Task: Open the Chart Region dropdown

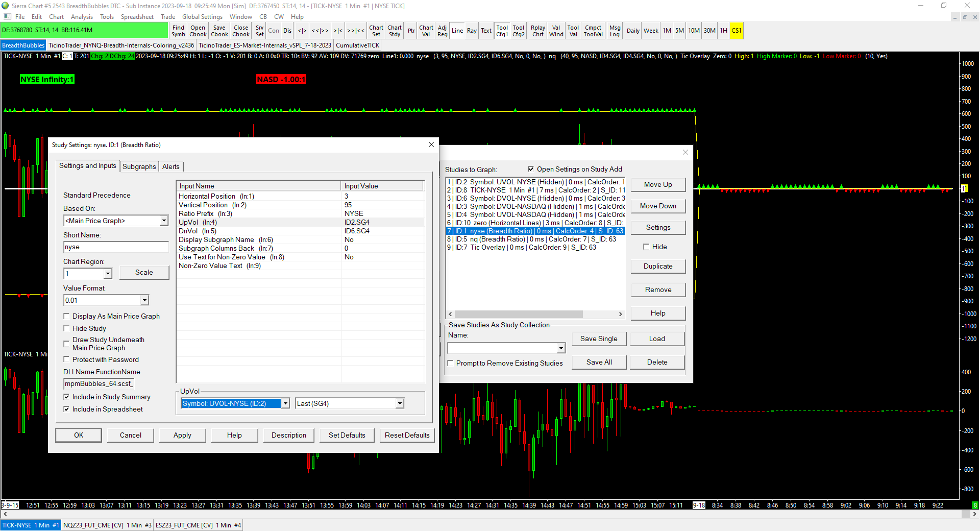Action: pyautogui.click(x=107, y=274)
